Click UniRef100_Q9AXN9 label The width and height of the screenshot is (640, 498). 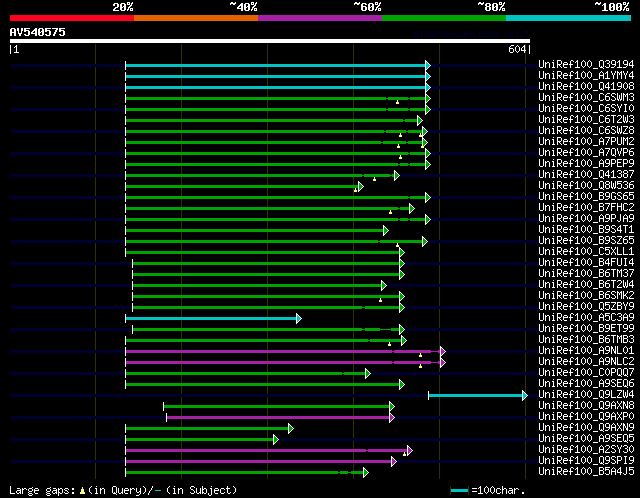point(586,428)
